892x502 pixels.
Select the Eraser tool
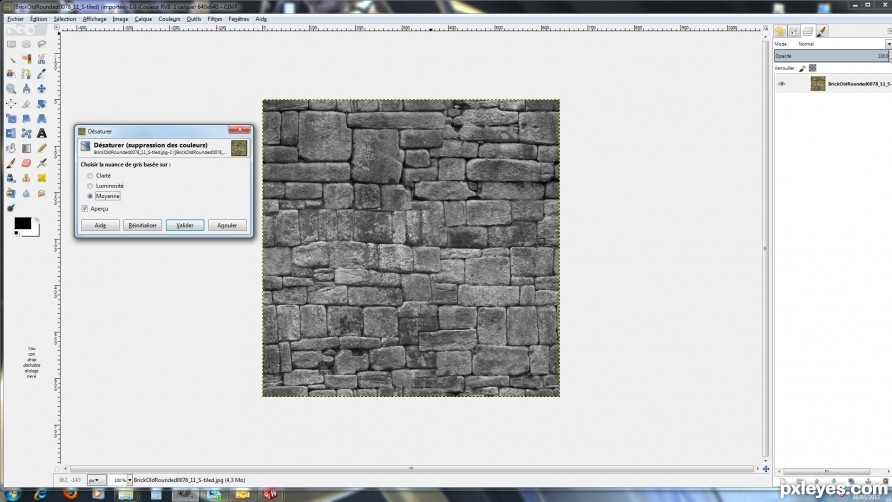[26, 163]
